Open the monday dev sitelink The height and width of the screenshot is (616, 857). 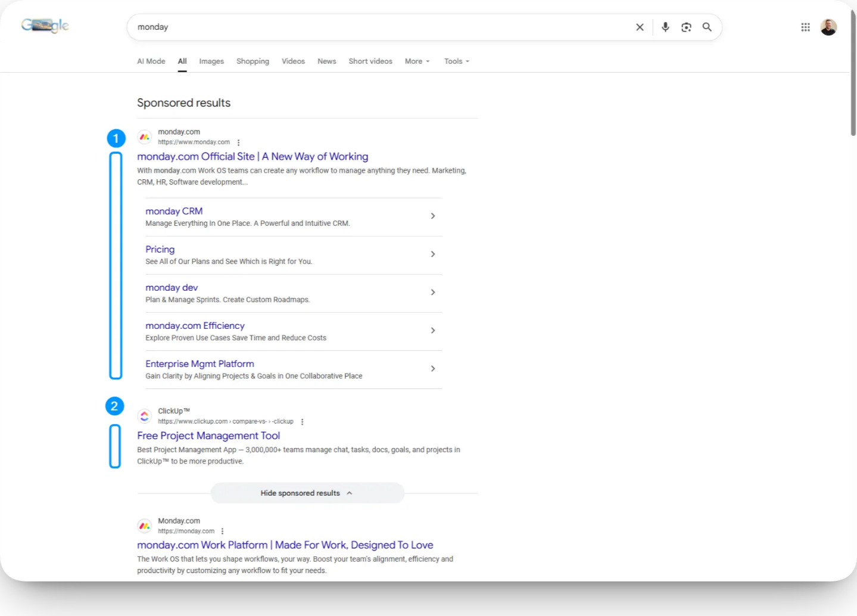172,288
